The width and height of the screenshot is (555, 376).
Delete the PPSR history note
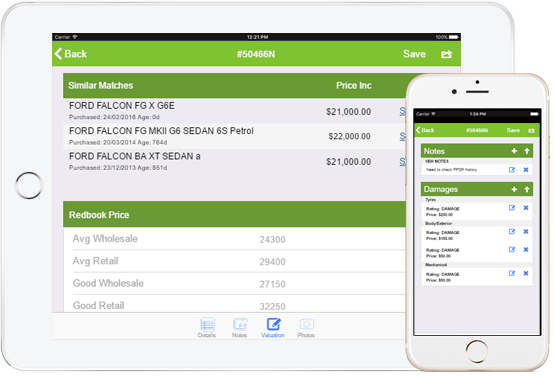pyautogui.click(x=526, y=170)
